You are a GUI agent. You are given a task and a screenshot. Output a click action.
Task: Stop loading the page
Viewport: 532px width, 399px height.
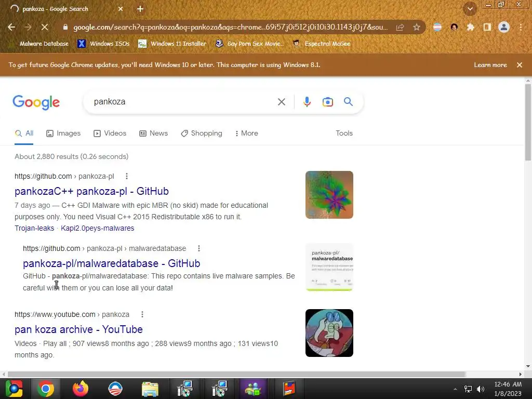click(x=45, y=27)
